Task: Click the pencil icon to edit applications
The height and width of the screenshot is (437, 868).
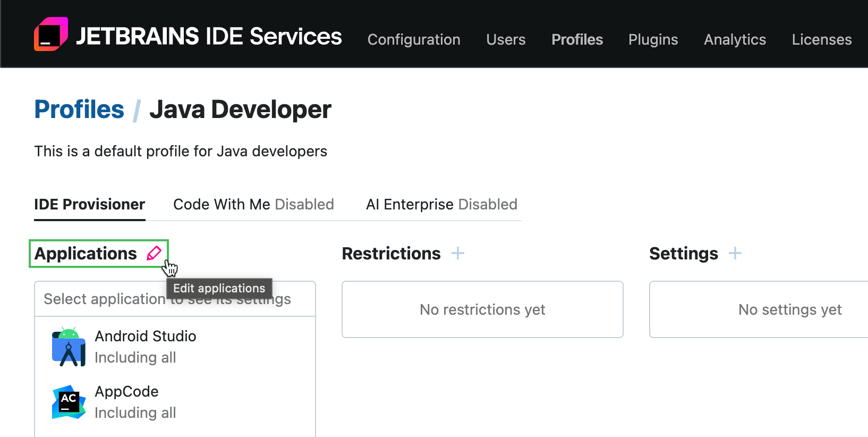Action: (154, 254)
